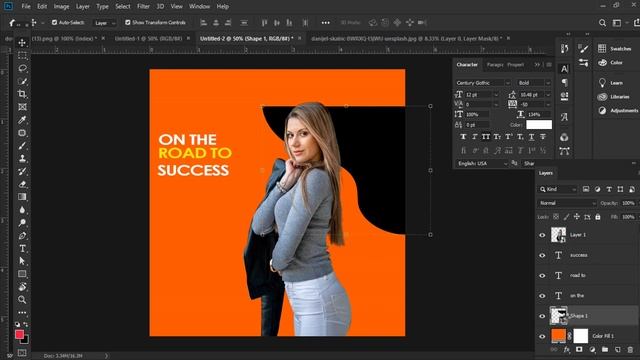Hide the road to text layer
This screenshot has height=360, width=640.
tap(542, 276)
